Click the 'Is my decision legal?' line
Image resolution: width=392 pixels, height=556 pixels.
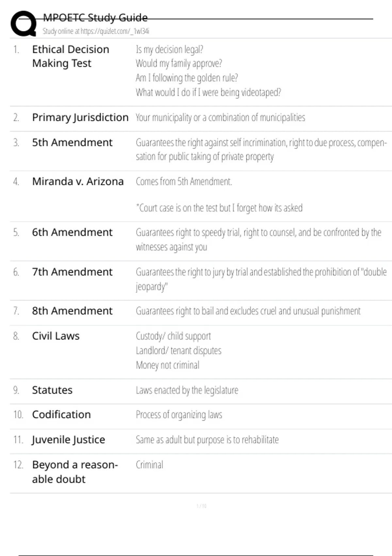tap(169, 49)
